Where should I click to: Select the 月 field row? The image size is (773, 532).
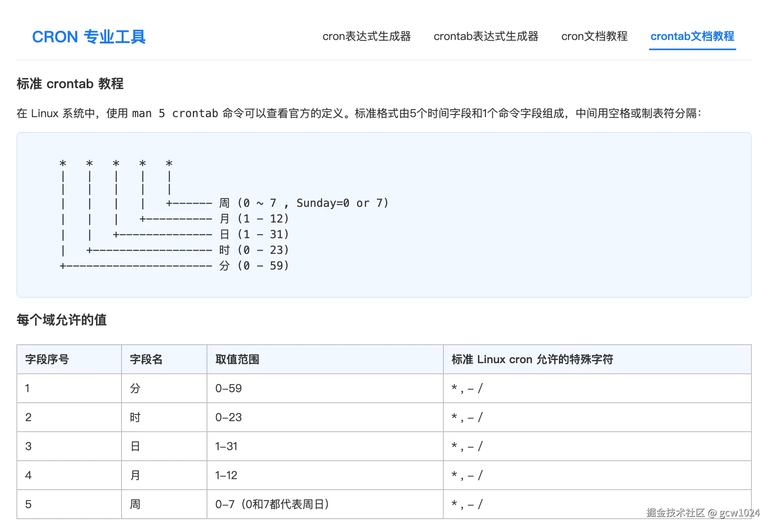pyautogui.click(x=135, y=475)
